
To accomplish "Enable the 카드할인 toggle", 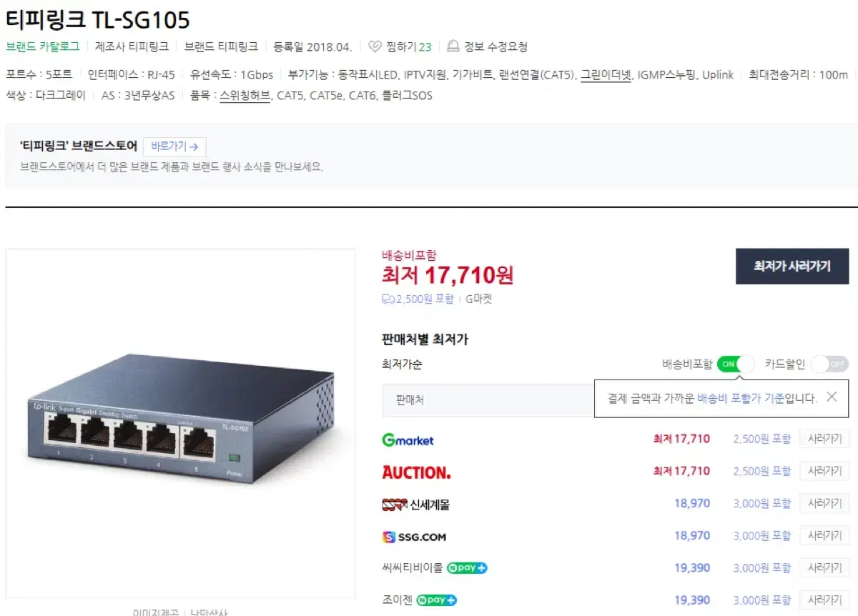I will pyautogui.click(x=829, y=364).
